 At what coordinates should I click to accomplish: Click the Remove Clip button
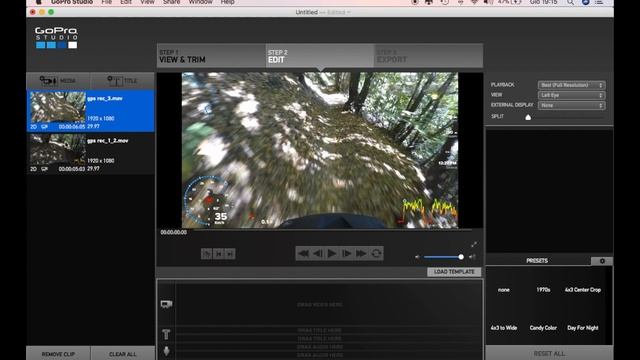coord(58,353)
